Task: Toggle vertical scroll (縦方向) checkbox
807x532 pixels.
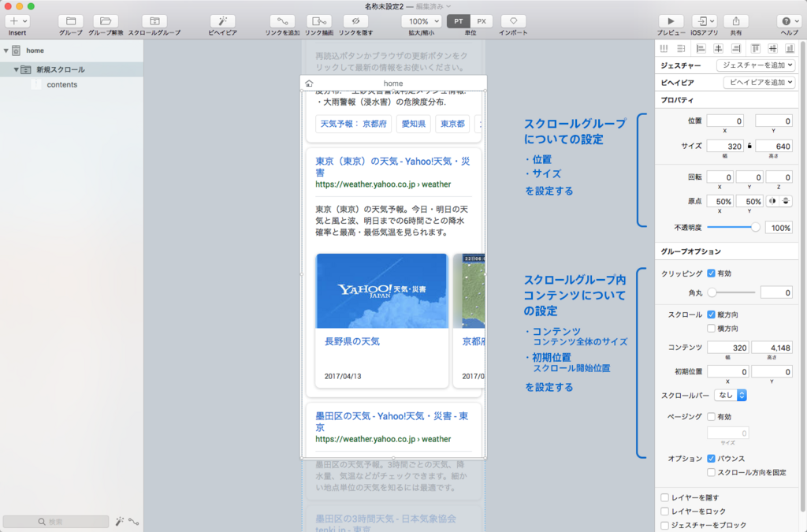Action: (x=712, y=314)
